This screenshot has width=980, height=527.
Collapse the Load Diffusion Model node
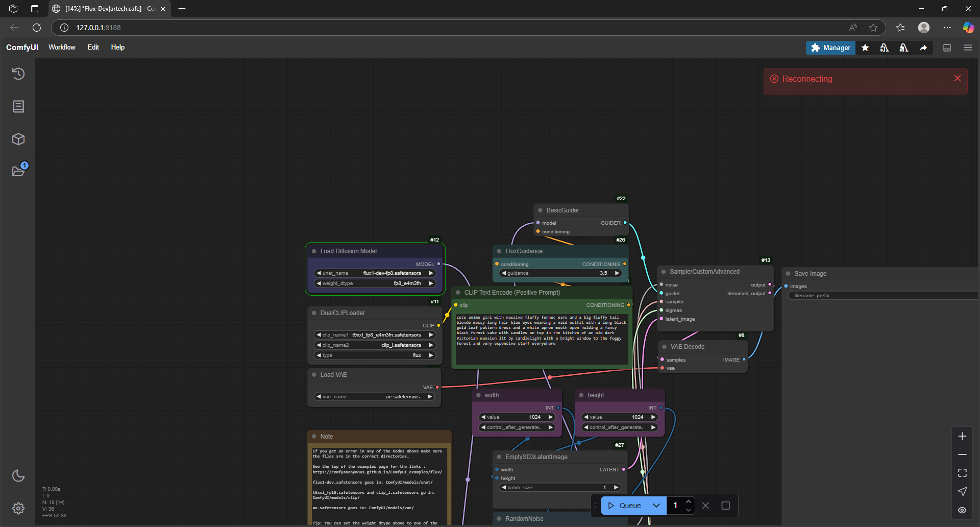[314, 251]
